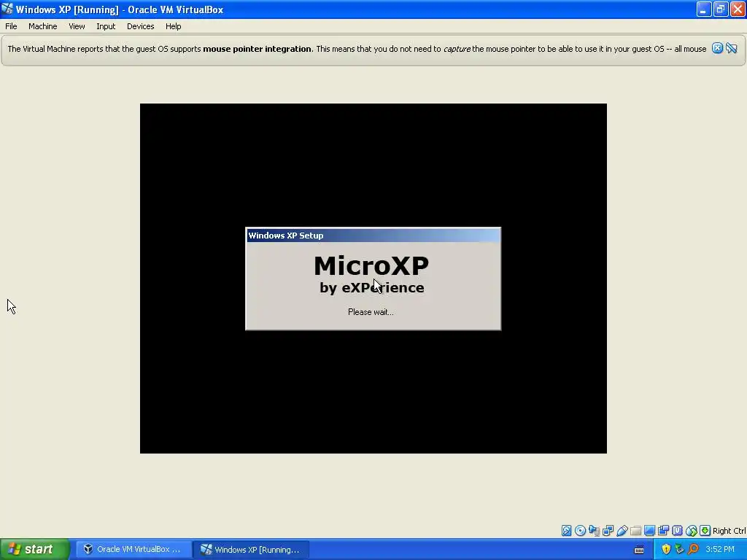Click the VirtualBox window title bar icon
The width and height of the screenshot is (747, 560).
(7, 9)
